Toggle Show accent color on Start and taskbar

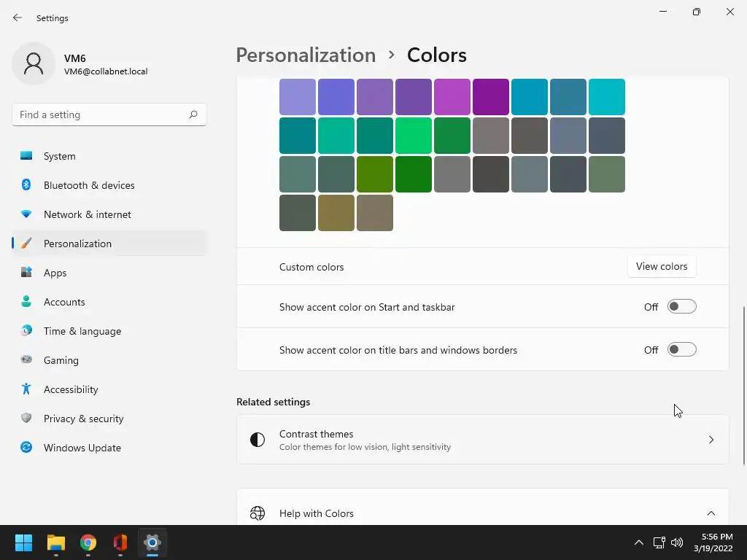coord(682,307)
